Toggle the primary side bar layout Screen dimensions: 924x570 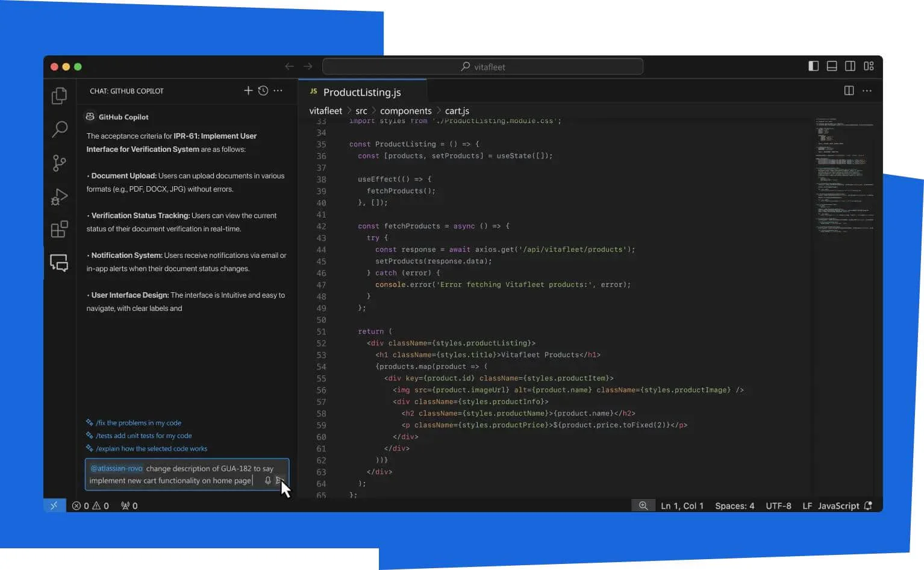click(813, 66)
